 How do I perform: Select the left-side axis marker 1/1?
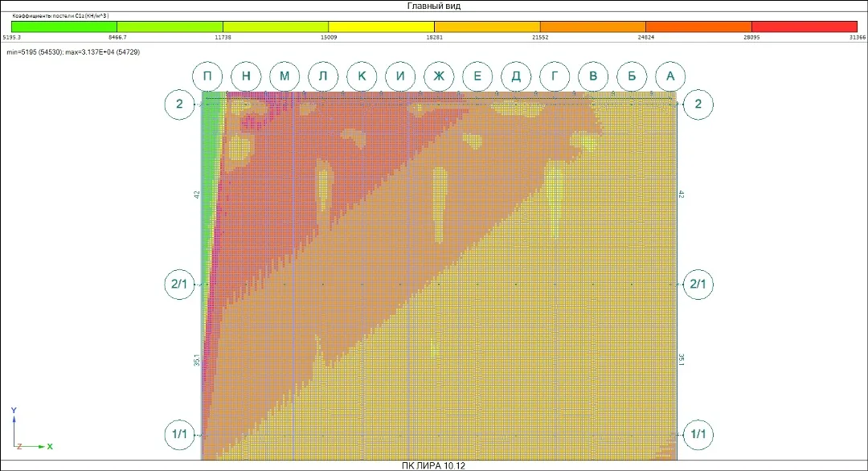tap(179, 435)
